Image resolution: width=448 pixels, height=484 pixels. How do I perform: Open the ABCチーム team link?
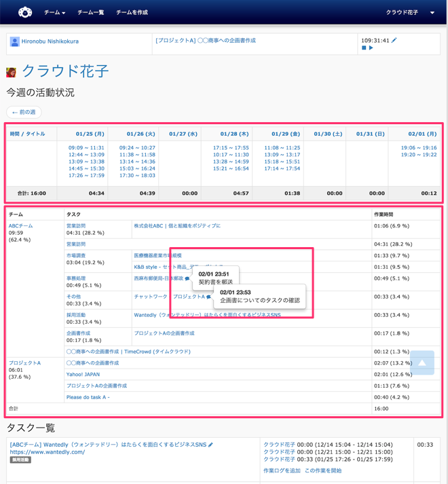20,225
